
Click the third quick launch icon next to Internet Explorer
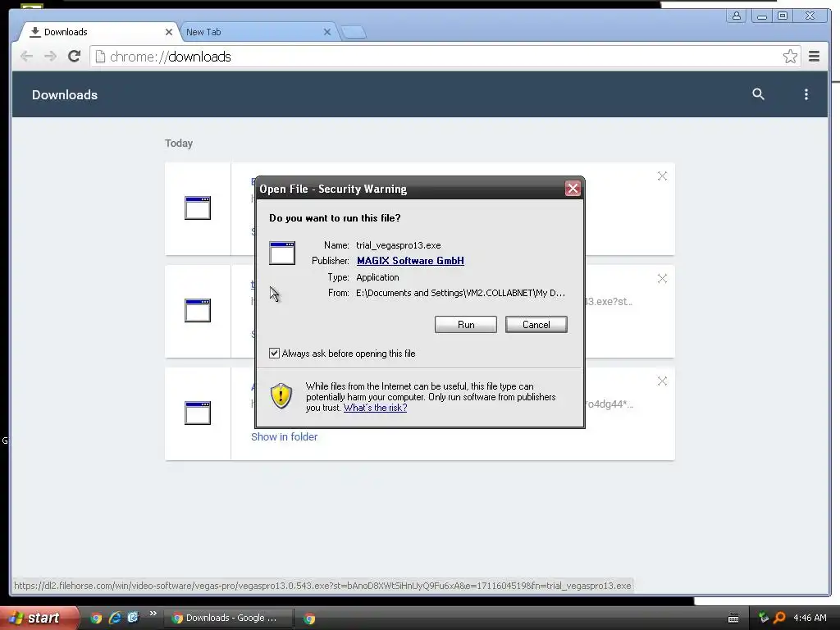pos(133,618)
